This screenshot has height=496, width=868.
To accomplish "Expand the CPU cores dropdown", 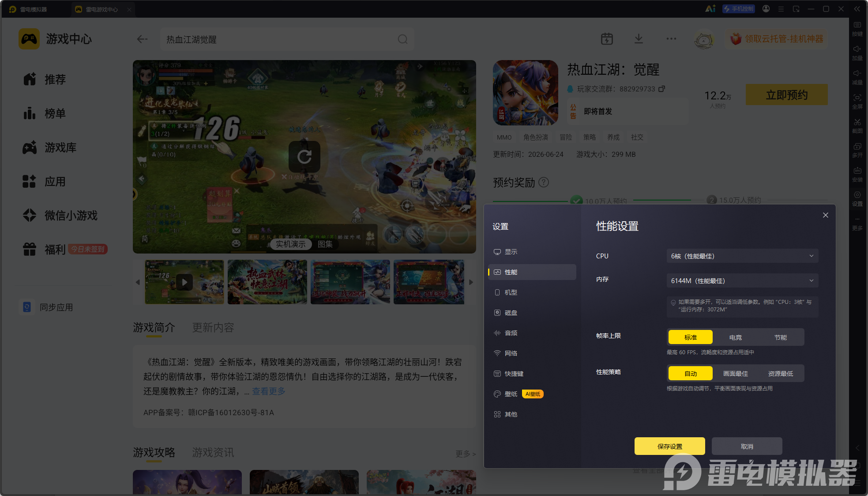I will point(742,256).
